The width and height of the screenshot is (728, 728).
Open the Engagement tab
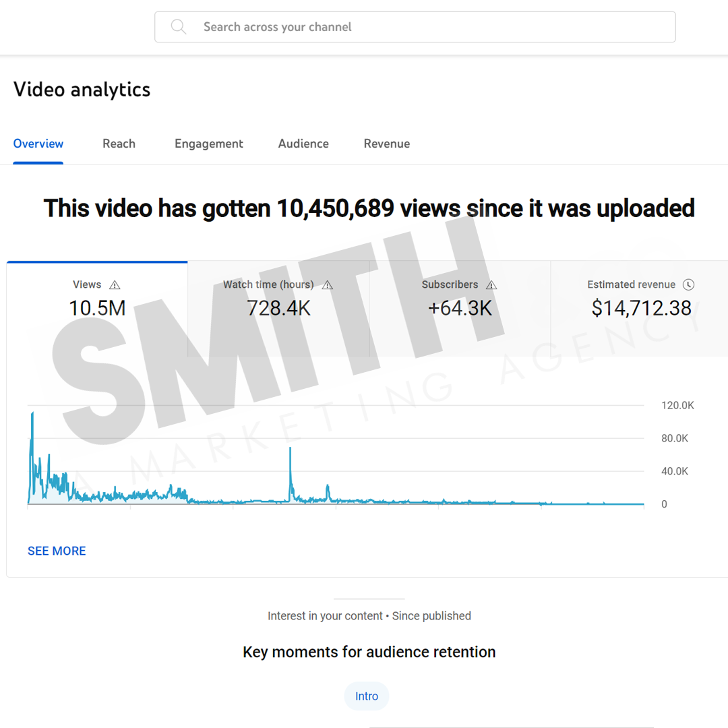pos(209,144)
